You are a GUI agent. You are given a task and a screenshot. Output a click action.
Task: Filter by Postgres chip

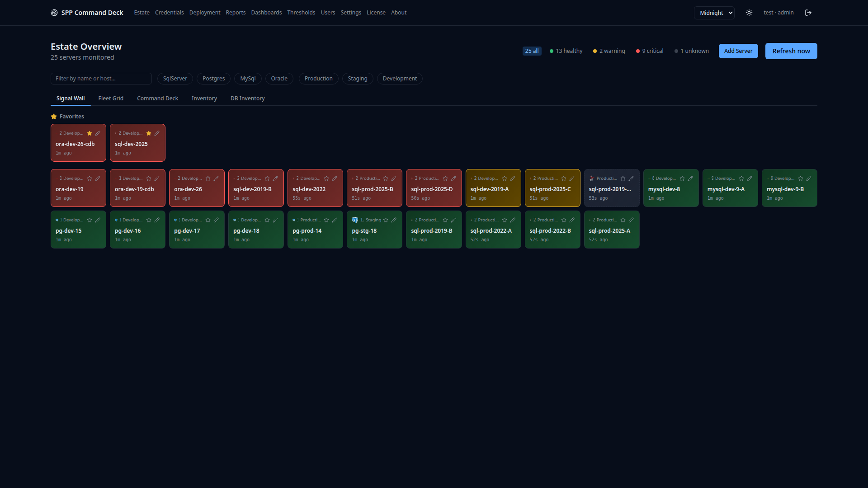213,79
